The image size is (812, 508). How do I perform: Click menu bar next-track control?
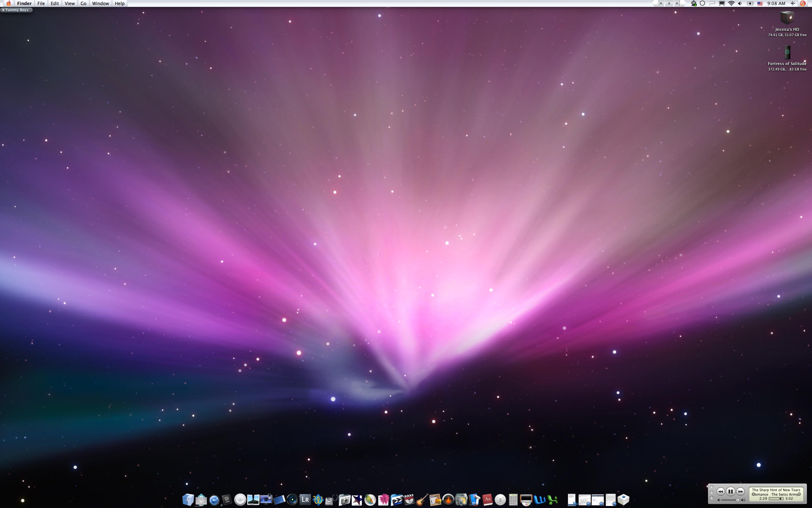point(677,3)
